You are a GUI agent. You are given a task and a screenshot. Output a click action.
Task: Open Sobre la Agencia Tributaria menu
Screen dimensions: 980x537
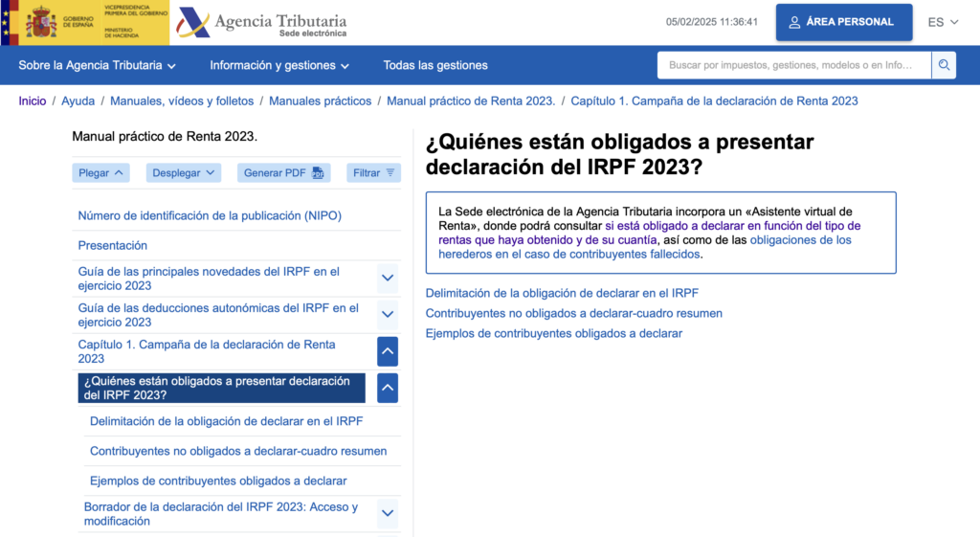click(98, 65)
